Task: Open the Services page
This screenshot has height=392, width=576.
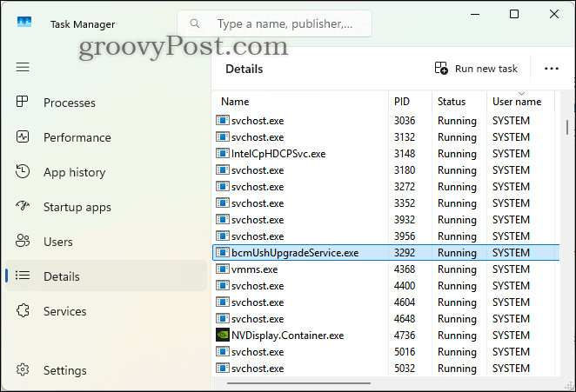Action: 106,311
